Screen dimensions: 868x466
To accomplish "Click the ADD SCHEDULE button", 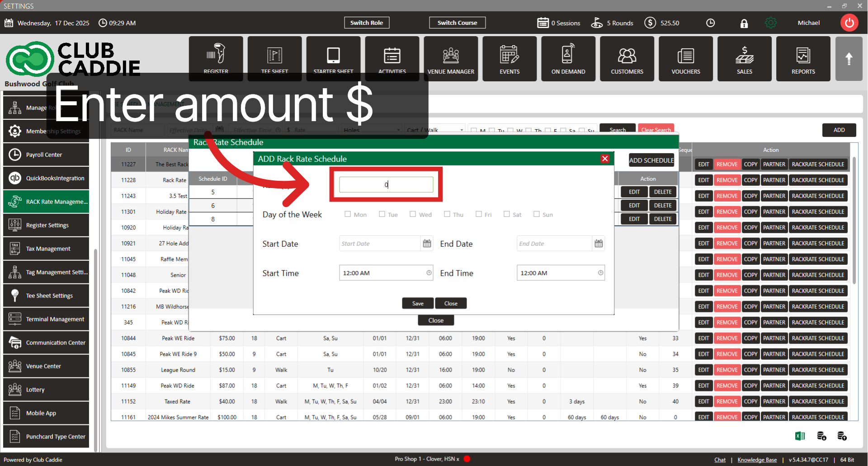I will 651,160.
